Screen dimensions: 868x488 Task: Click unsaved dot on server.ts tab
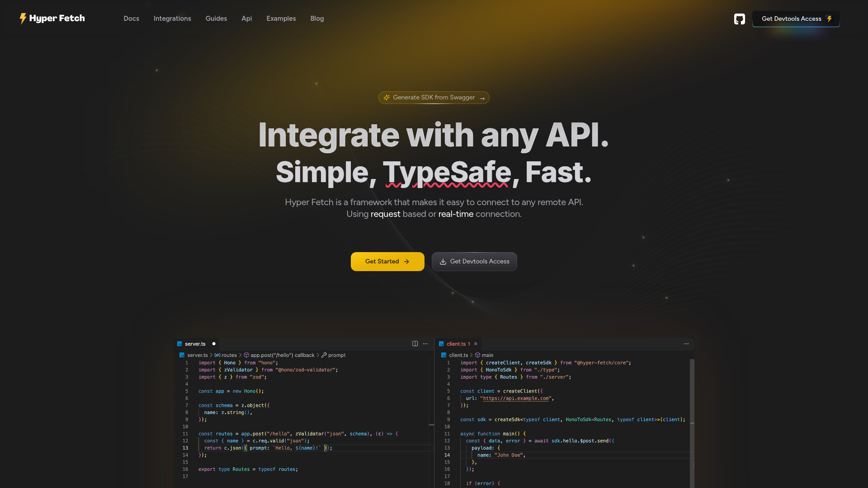click(214, 344)
